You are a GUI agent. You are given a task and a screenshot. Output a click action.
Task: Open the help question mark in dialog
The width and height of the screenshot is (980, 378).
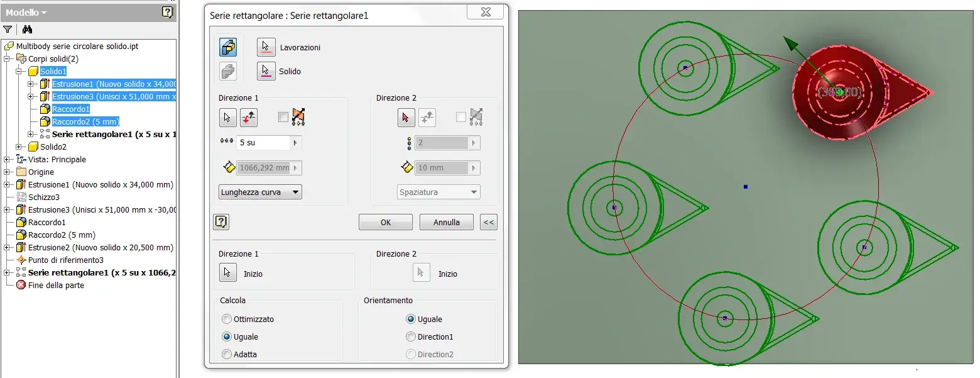click(x=221, y=222)
